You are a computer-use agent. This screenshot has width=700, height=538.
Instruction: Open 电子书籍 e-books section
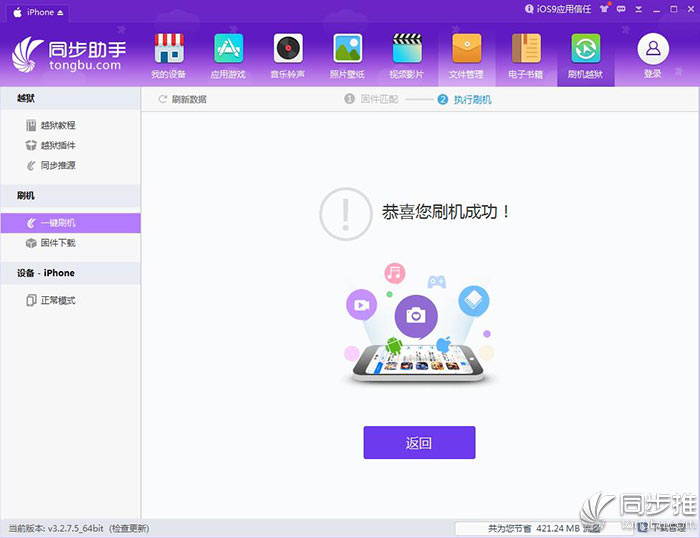526,56
